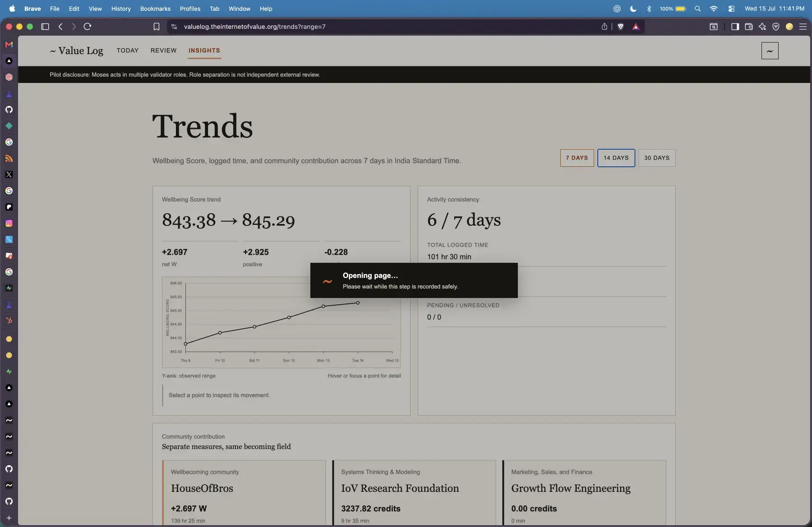
Task: Open the Gmail pinned tab in sidebar
Action: pyautogui.click(x=9, y=45)
